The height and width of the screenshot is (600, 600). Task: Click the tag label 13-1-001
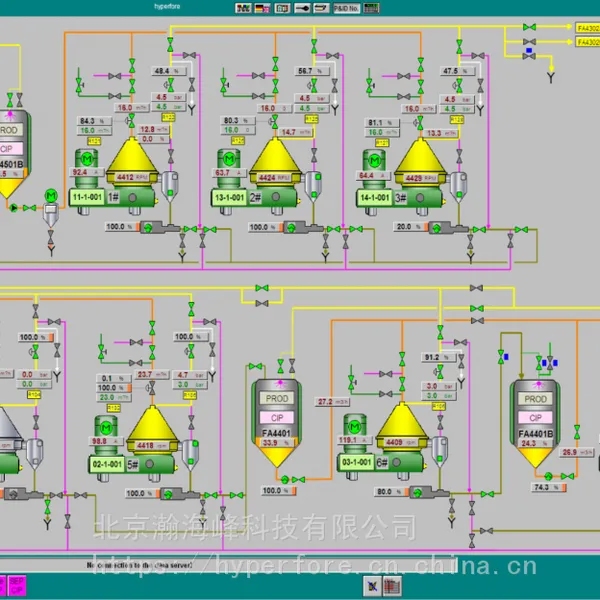[x=230, y=198]
